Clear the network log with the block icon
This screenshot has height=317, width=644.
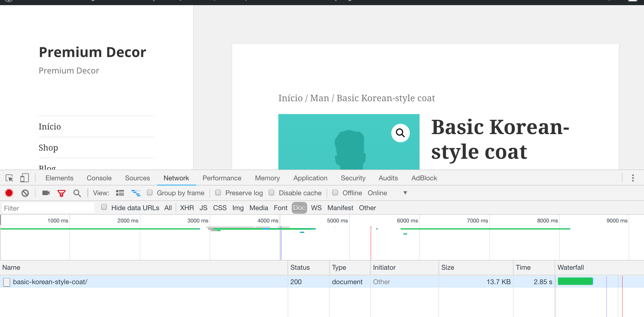[x=25, y=193]
